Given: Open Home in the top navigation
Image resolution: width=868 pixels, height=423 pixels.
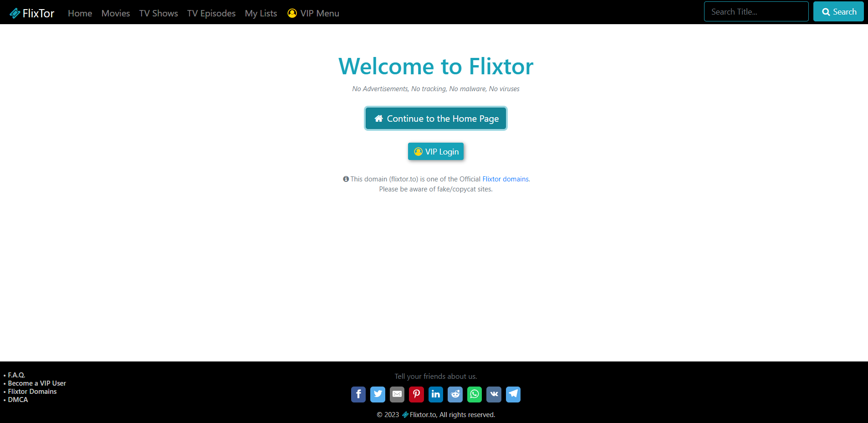Looking at the screenshot, I should (x=80, y=13).
